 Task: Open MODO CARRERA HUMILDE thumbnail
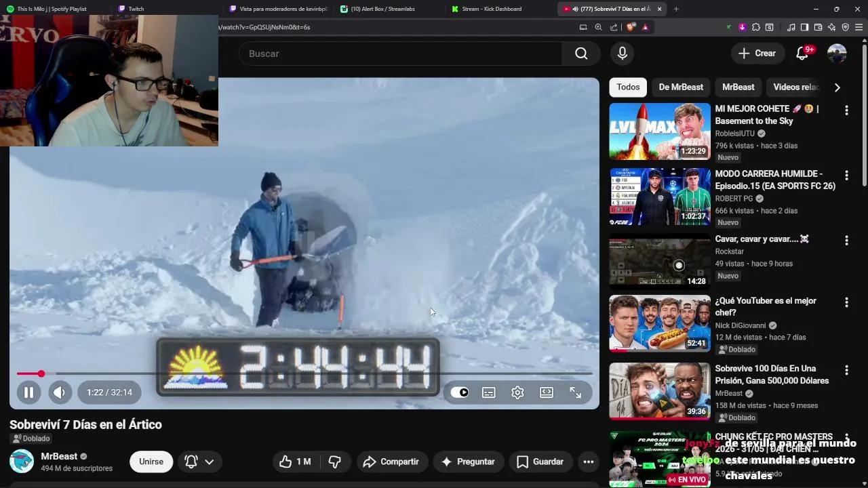click(x=660, y=197)
